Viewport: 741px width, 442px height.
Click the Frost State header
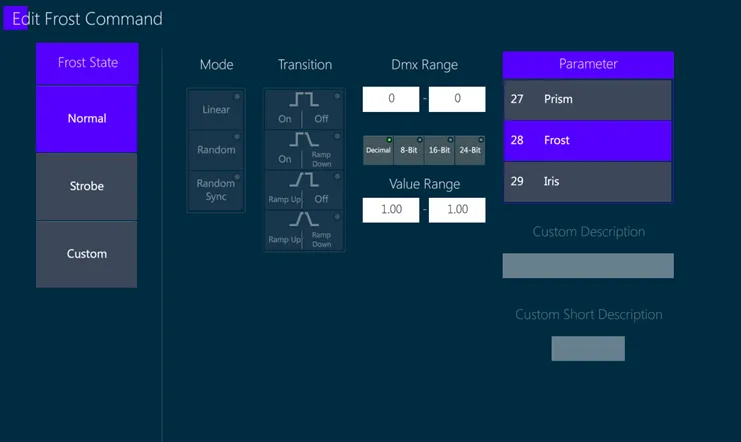[x=87, y=63]
